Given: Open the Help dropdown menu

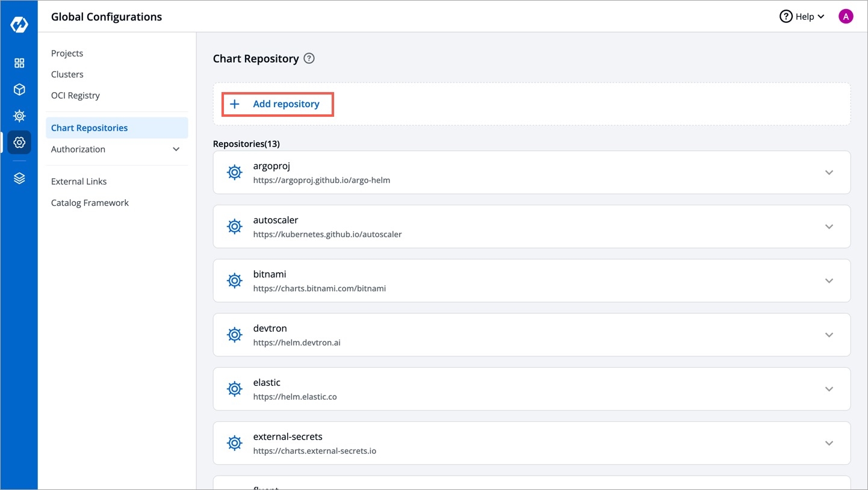Looking at the screenshot, I should (x=803, y=17).
